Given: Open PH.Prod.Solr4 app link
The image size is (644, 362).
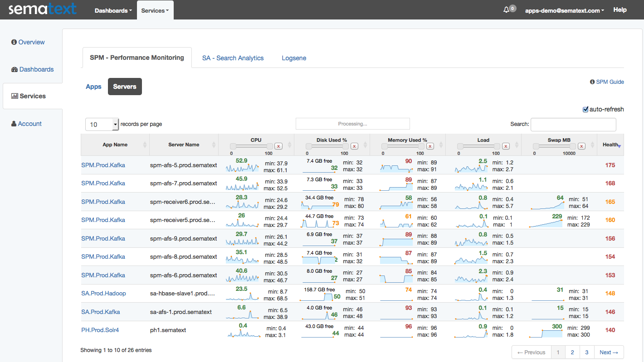Looking at the screenshot, I should [100, 330].
